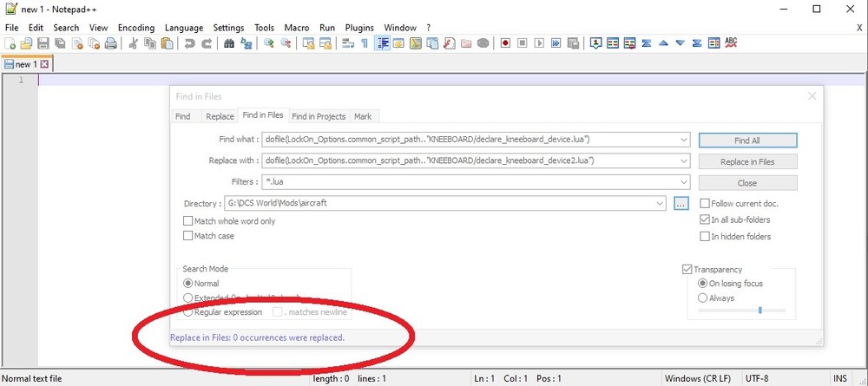868x386 pixels.
Task: Click the Undo arrow icon
Action: tap(189, 43)
